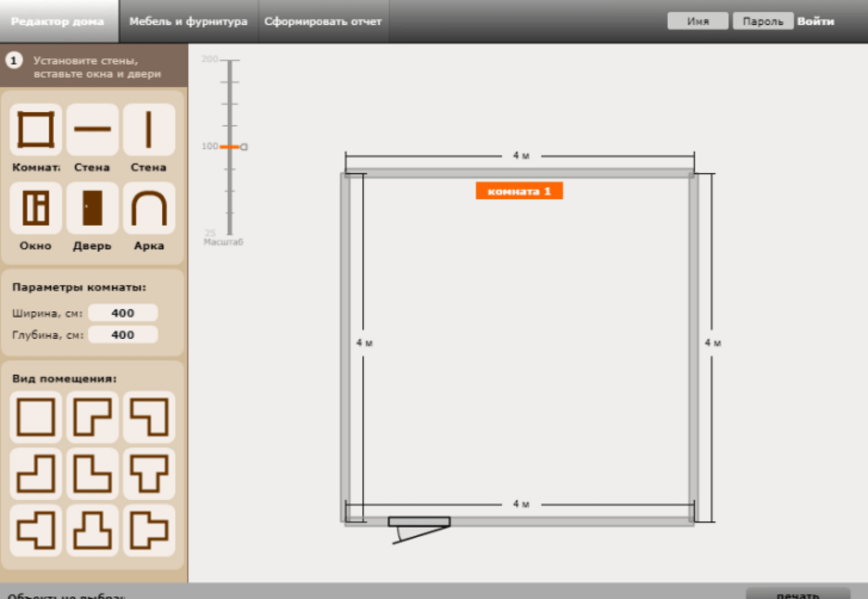The width and height of the screenshot is (868, 599).
Task: Choose the Окно window tool
Action: coord(36,208)
